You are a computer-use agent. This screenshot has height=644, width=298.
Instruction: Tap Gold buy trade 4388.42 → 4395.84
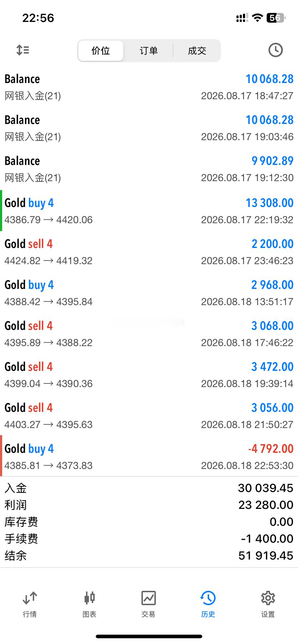click(149, 293)
